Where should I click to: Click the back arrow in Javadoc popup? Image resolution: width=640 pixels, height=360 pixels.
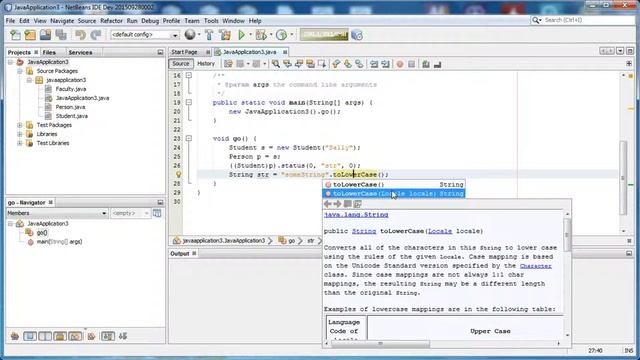coord(328,204)
